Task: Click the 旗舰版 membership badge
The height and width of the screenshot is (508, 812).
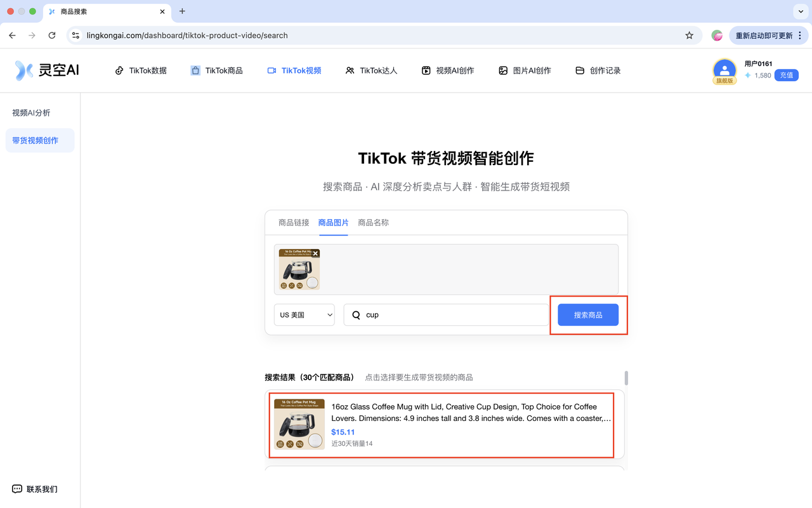Action: point(724,81)
